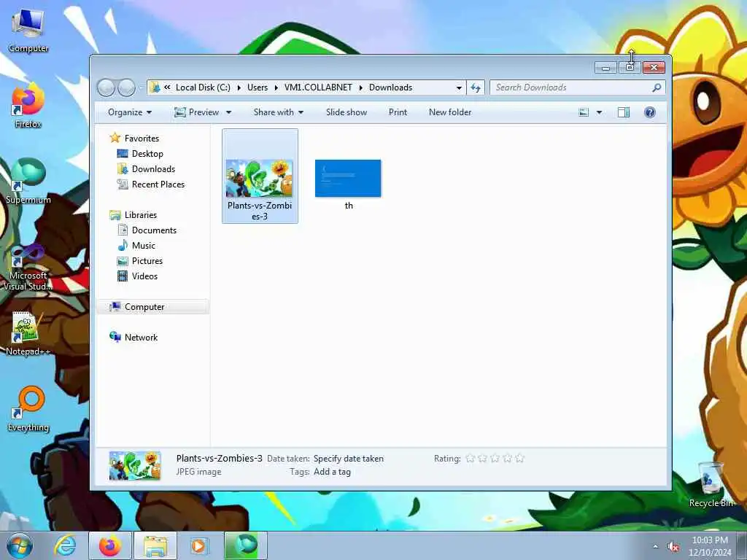Viewport: 747px width, 560px height.
Task: Click the details pane preview thumbnail
Action: (135, 466)
